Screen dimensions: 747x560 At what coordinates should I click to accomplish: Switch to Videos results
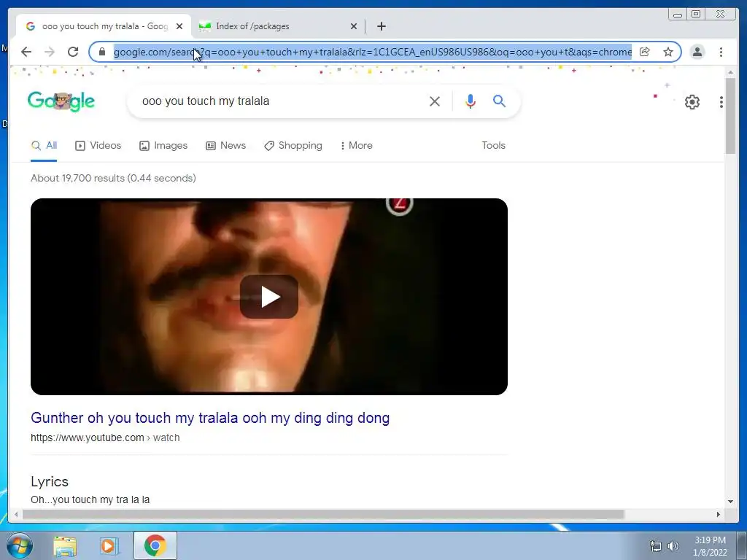point(98,146)
